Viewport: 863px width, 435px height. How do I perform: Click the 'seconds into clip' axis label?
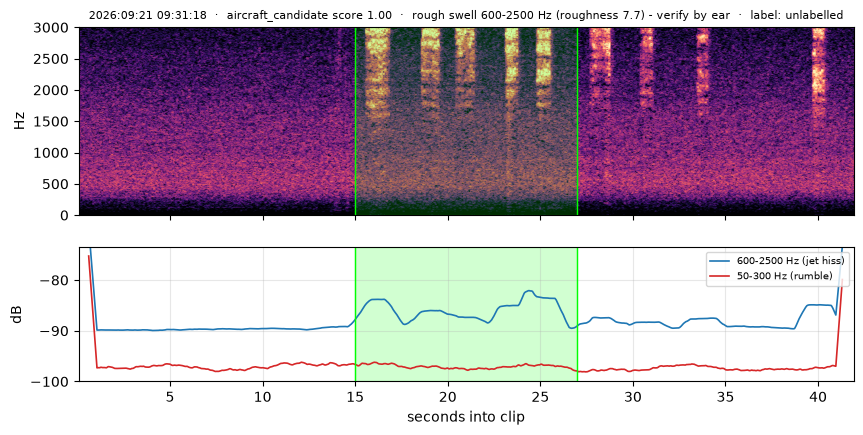[x=466, y=417]
